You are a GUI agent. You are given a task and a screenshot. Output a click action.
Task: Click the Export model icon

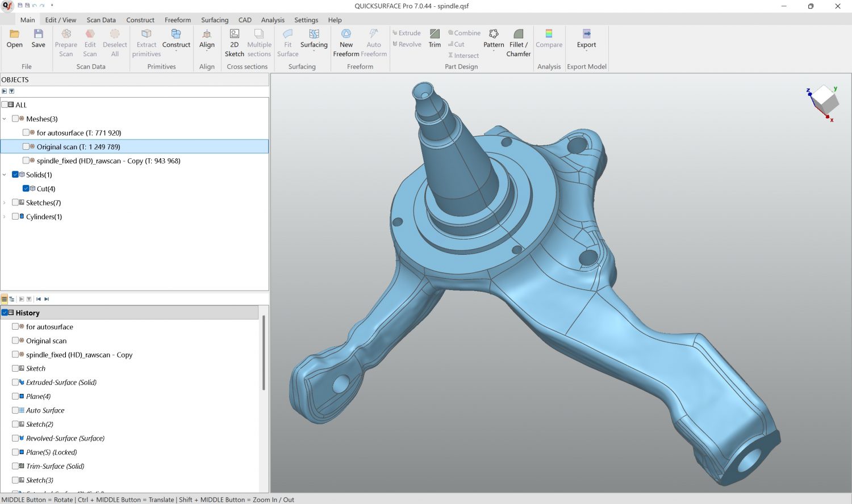(x=586, y=35)
